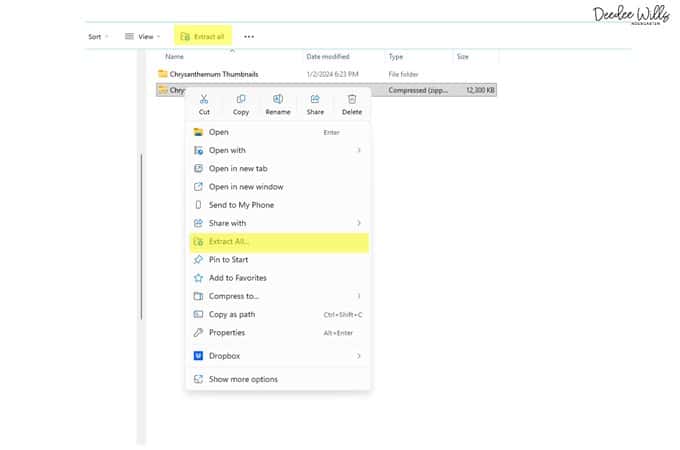680x450 pixels.
Task: Open the View dropdown in toolbar
Action: click(143, 37)
